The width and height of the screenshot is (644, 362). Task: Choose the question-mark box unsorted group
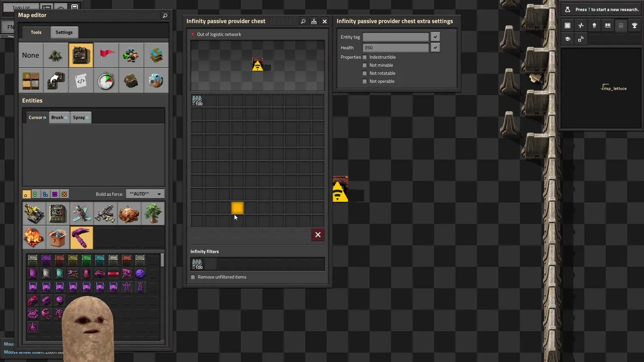(57, 238)
